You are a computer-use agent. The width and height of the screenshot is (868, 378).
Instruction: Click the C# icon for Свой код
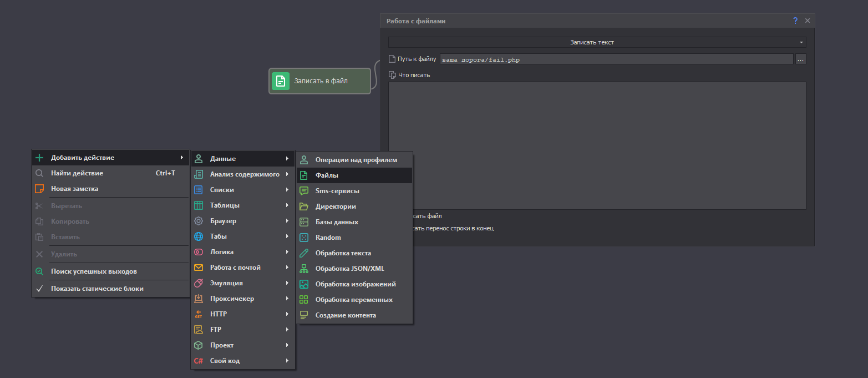199,361
